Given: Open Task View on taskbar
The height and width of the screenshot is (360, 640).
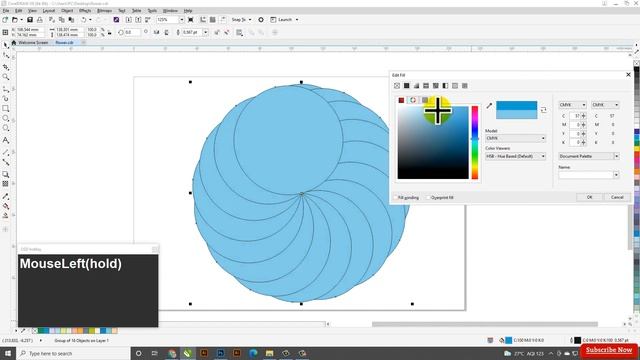Looking at the screenshot, I should (155, 353).
